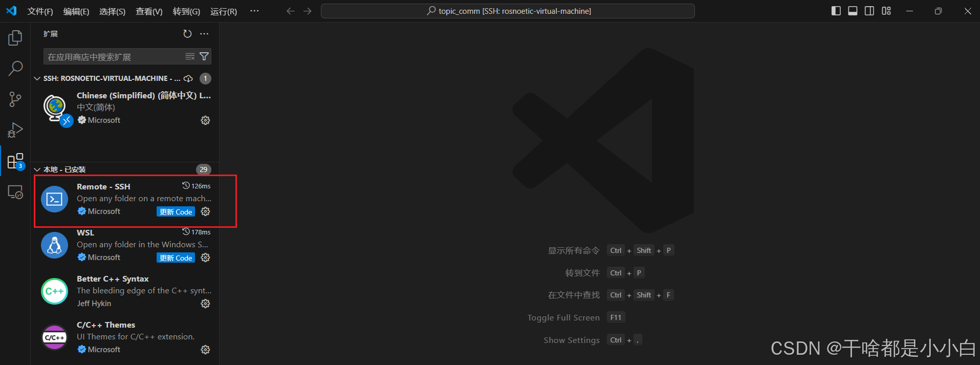Open the Customize Layout button
Image resolution: width=980 pixels, height=365 pixels.
pyautogui.click(x=886, y=11)
